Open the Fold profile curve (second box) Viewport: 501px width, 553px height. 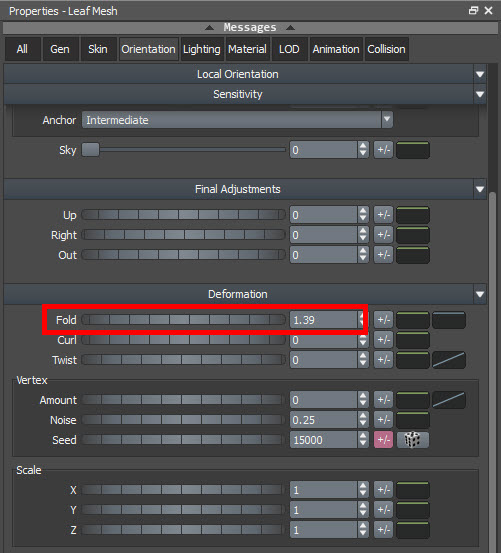[449, 320]
